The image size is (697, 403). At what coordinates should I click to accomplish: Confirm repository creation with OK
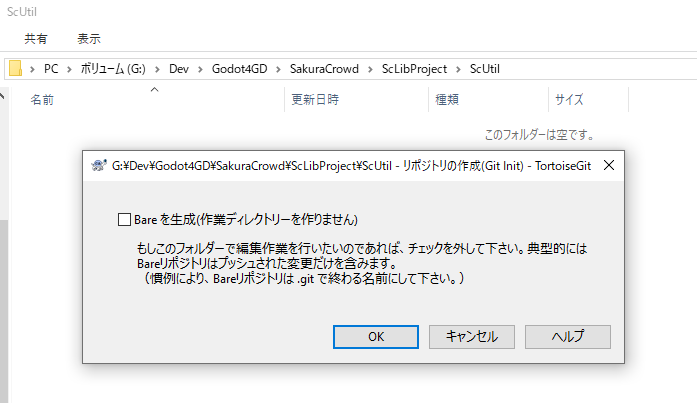[x=376, y=337]
